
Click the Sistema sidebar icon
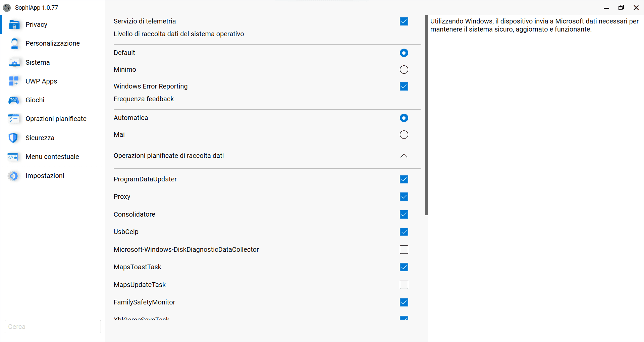[14, 62]
